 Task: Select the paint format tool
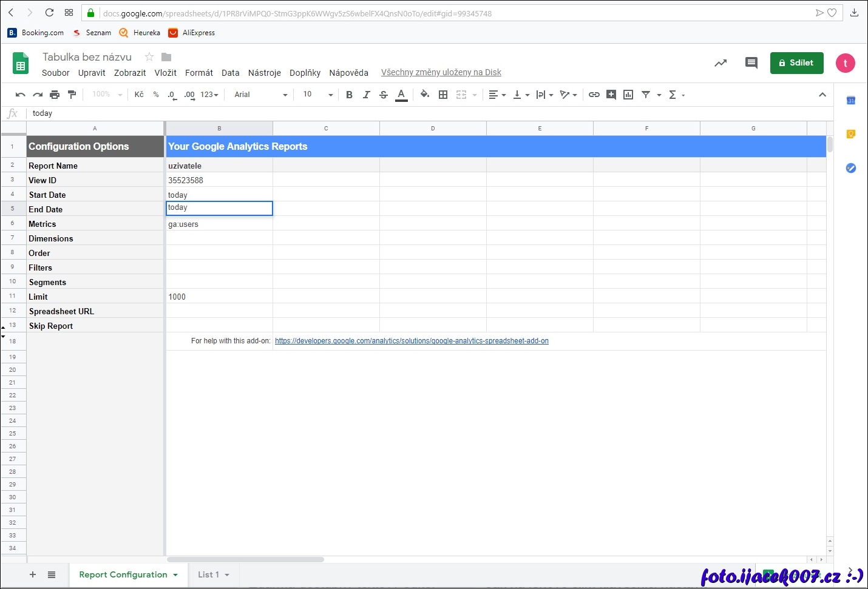coord(72,95)
